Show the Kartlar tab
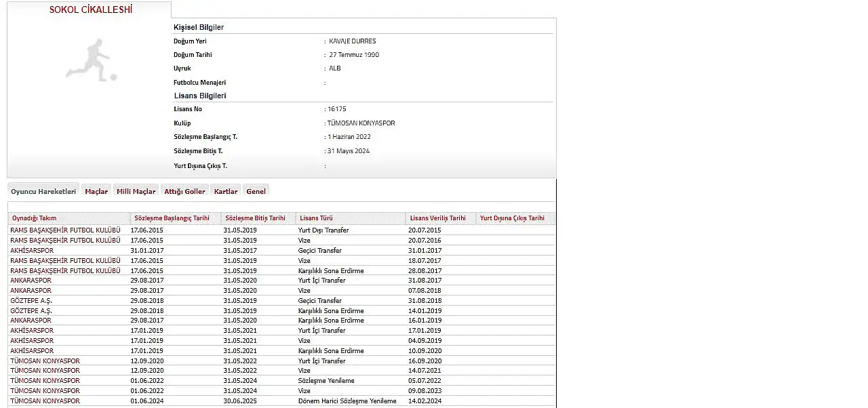Viewport: 868px width, 408px height. [226, 191]
